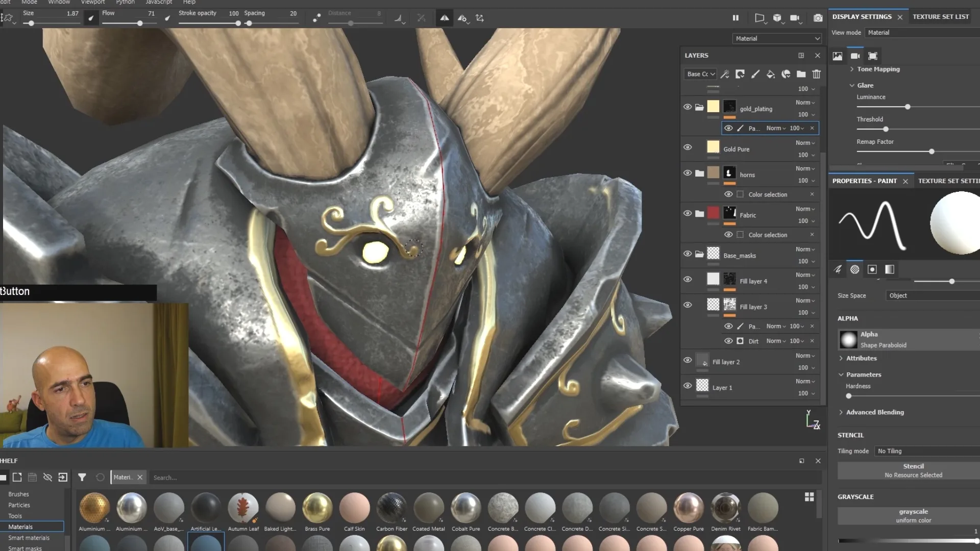Open Python menu in menu bar

(x=125, y=2)
